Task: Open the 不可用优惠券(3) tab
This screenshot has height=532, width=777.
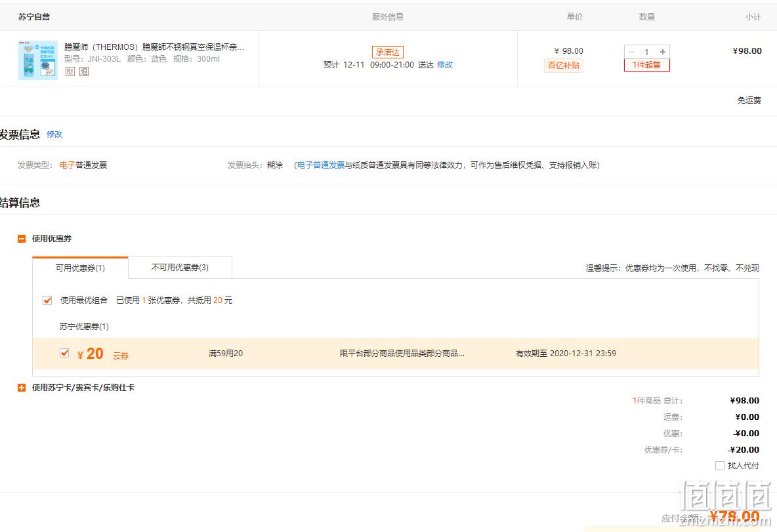Action: (180, 268)
